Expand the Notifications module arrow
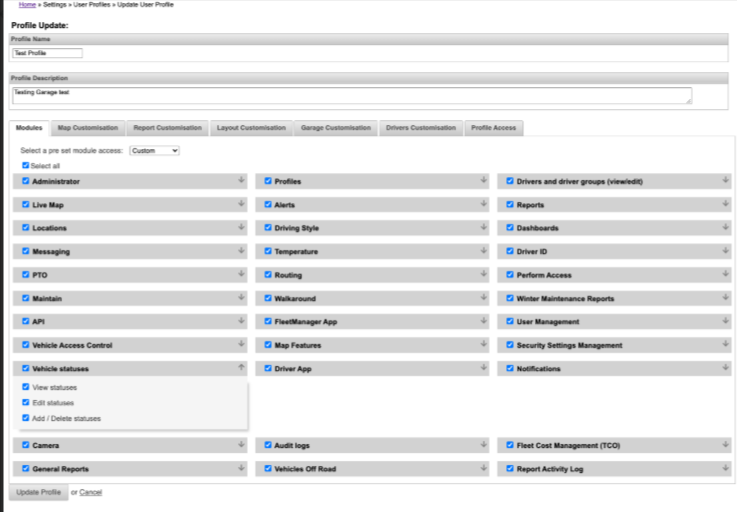737x512 pixels. [x=725, y=368]
